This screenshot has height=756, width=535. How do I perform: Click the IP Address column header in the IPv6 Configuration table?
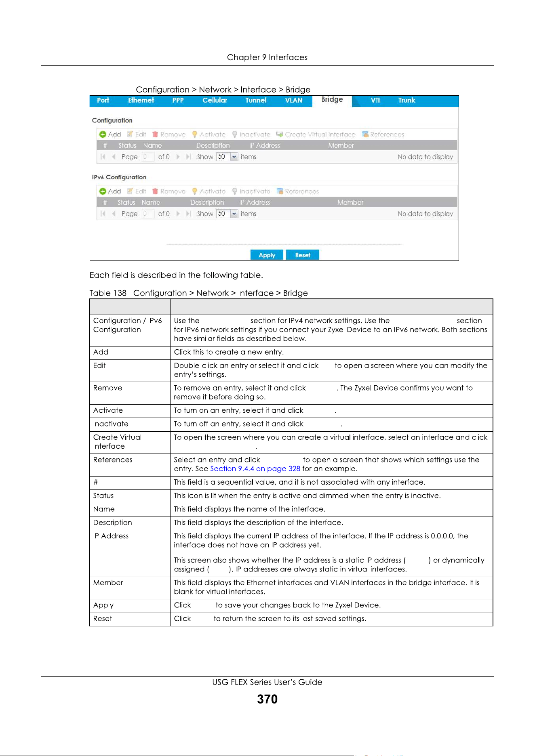click(255, 203)
